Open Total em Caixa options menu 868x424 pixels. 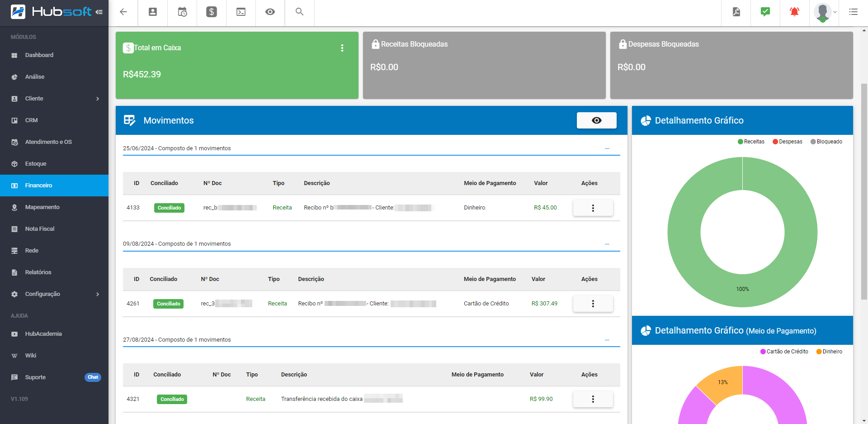342,48
